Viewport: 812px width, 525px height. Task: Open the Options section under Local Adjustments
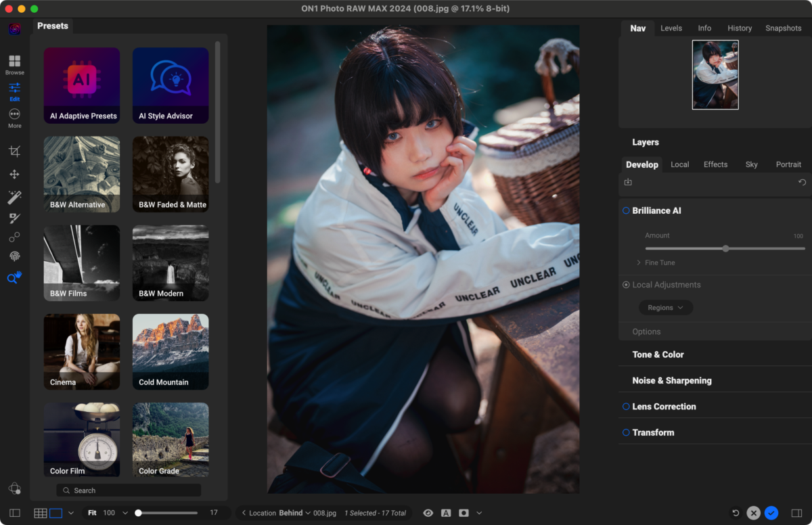(x=646, y=332)
